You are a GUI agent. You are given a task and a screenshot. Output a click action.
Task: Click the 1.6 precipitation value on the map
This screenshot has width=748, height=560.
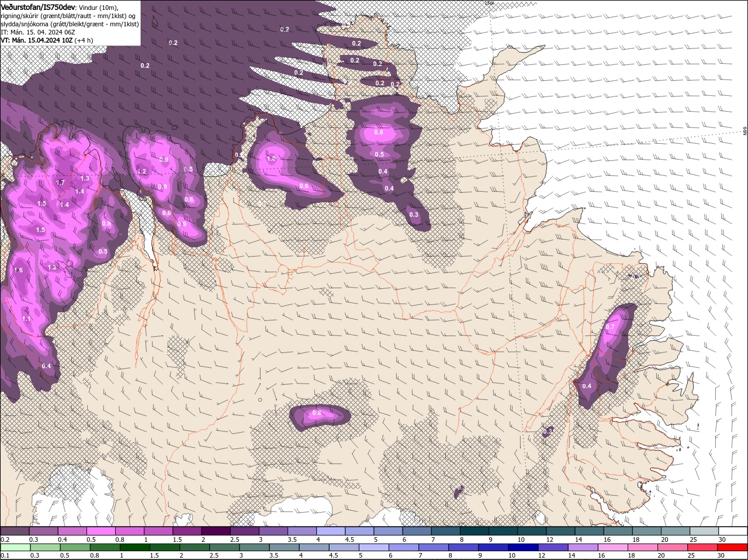pos(18,270)
